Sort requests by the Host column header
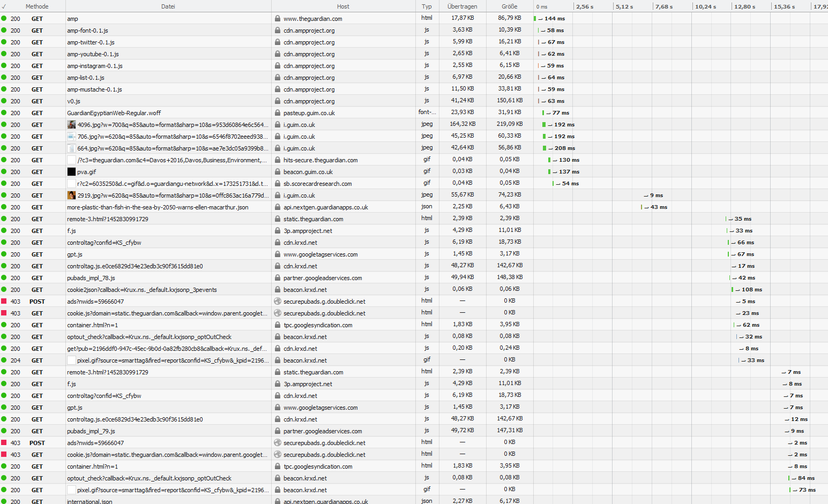 point(343,6)
